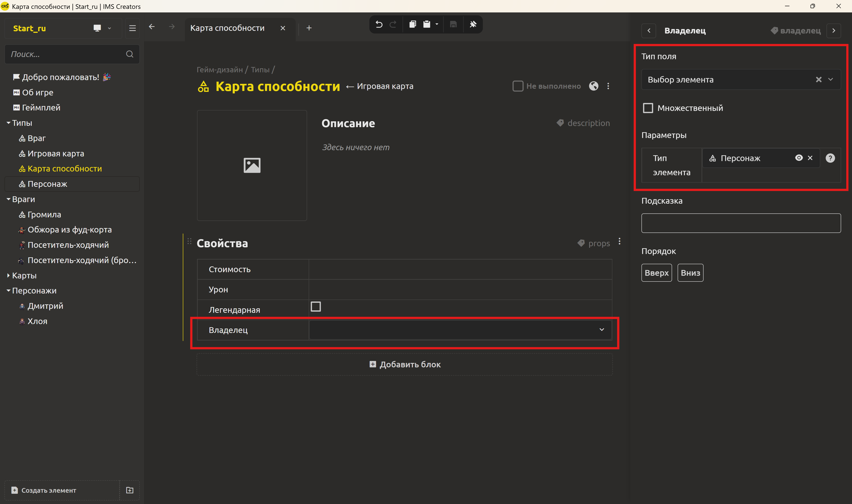
Task: Open the hamburger menu beside Start_ru
Action: coord(132,28)
